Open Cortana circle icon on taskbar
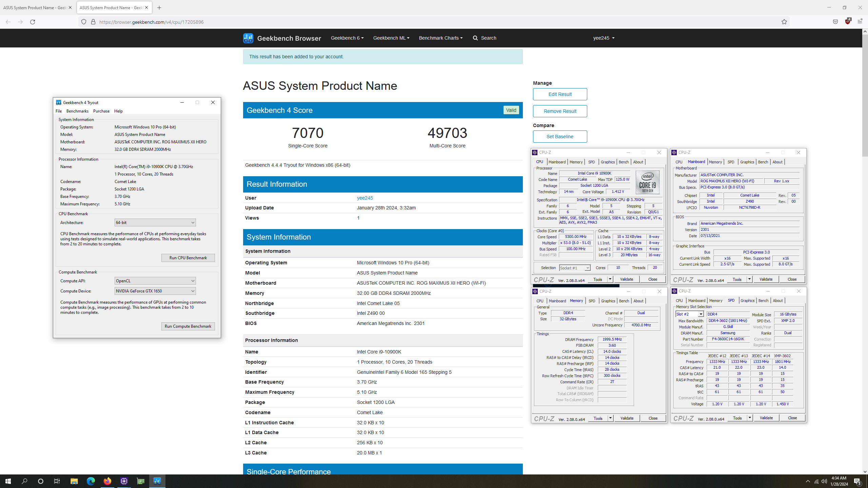The height and width of the screenshot is (488, 868). pyautogui.click(x=41, y=481)
